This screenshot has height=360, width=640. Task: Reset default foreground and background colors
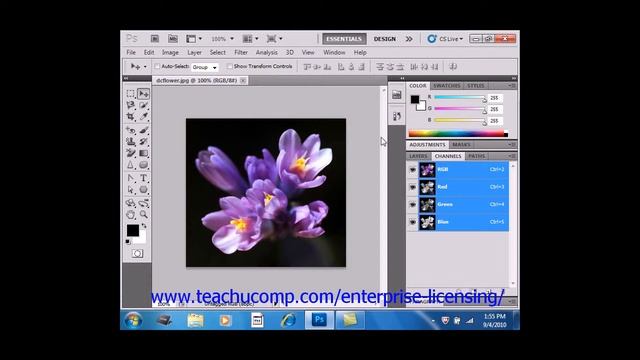pos(128,242)
